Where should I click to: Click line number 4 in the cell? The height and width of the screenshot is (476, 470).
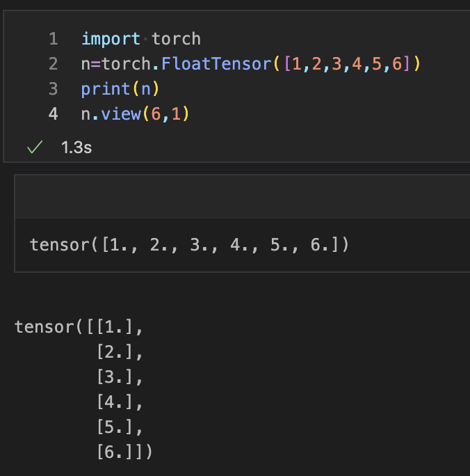tap(54, 114)
